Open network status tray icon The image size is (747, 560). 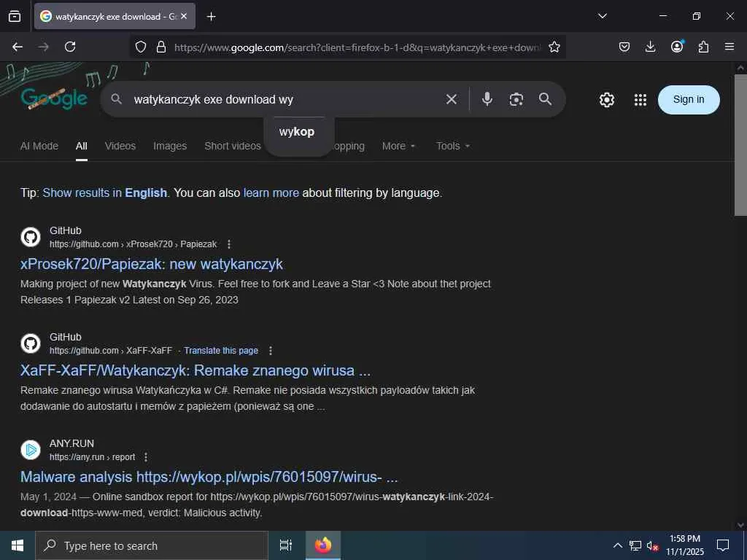click(x=635, y=545)
